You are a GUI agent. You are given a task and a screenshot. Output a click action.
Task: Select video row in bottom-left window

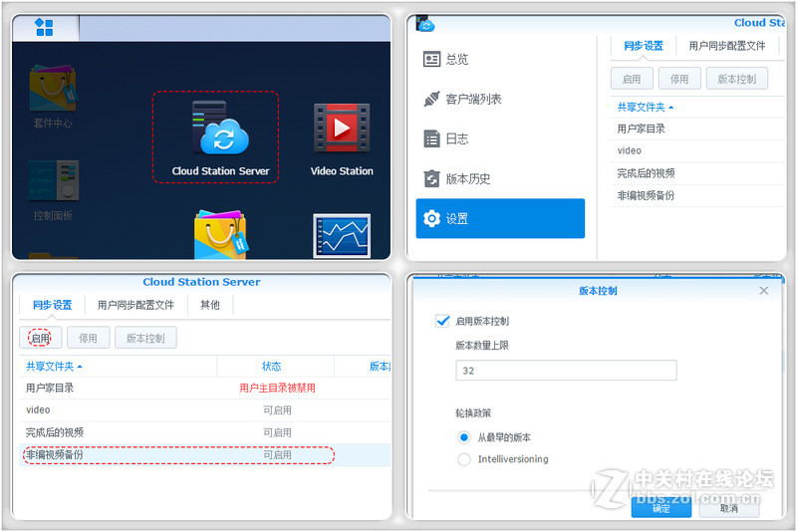(205, 410)
